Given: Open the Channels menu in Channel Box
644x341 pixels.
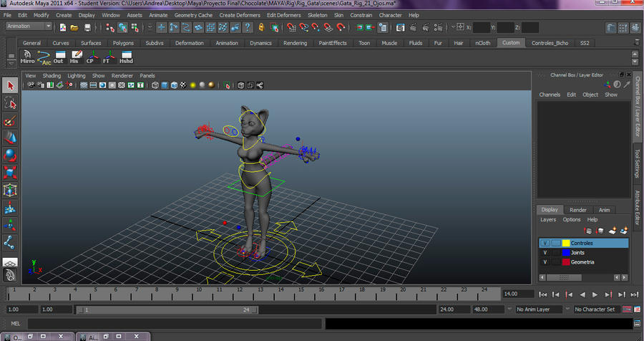Looking at the screenshot, I should (x=550, y=95).
